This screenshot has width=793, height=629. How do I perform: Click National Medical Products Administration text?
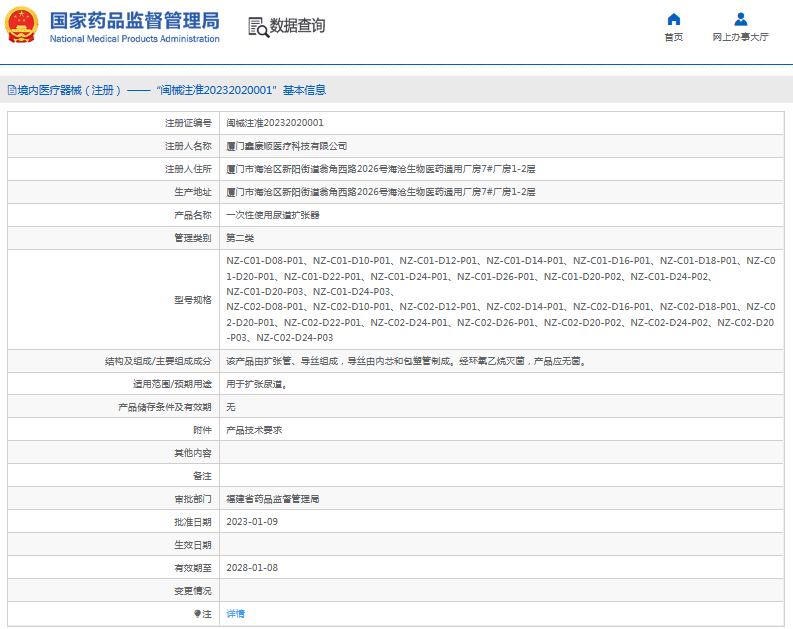tap(135, 39)
